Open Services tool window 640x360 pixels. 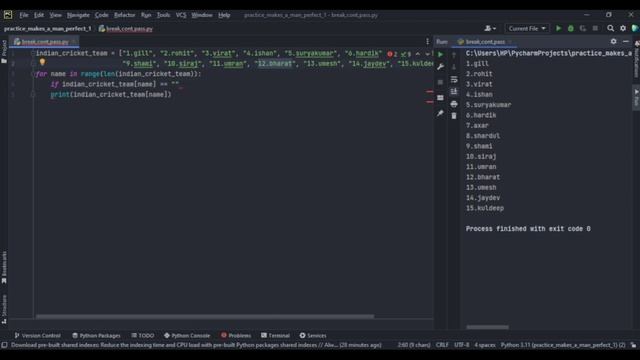pos(313,336)
